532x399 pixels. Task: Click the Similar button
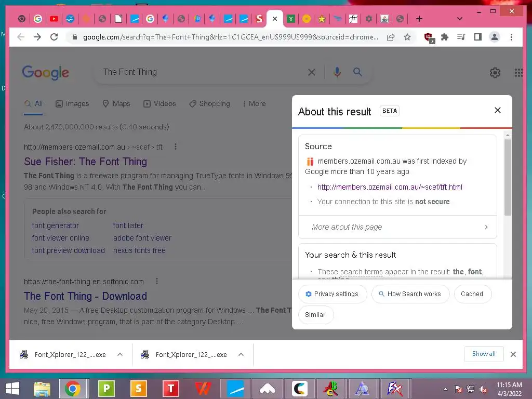click(x=315, y=315)
